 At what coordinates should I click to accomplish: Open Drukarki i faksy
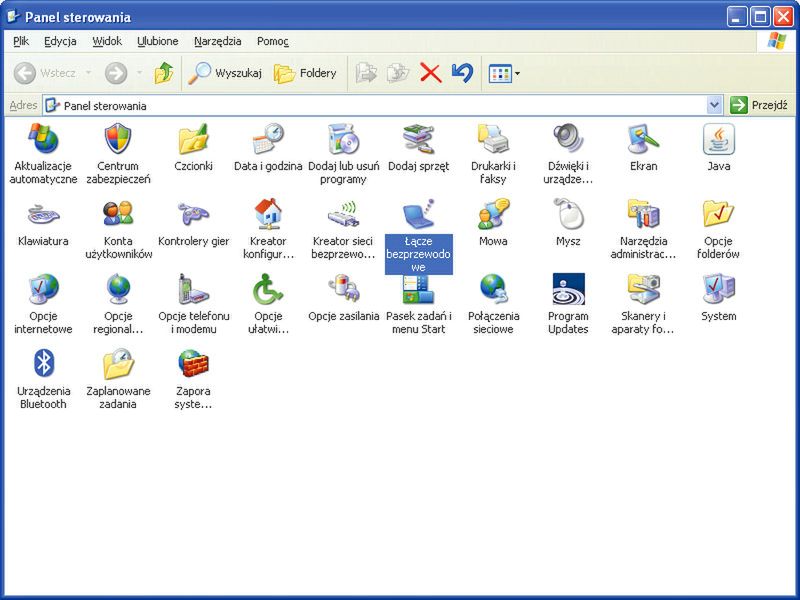point(493,153)
